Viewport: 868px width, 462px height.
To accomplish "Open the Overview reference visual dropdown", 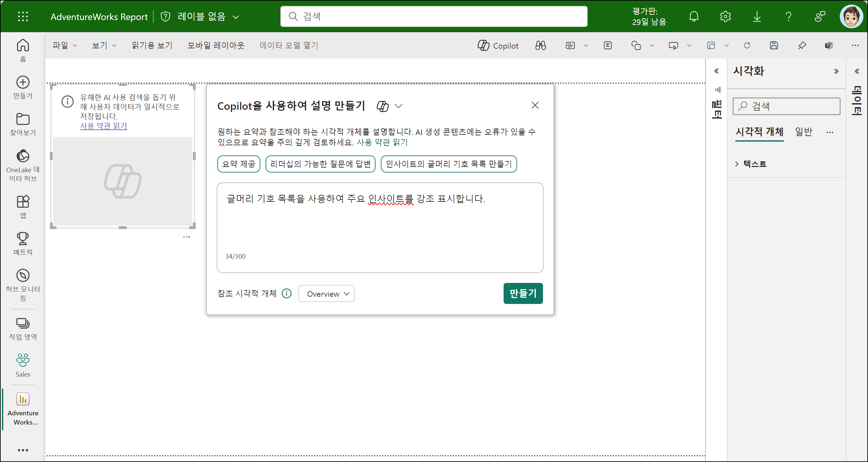I will tap(326, 294).
